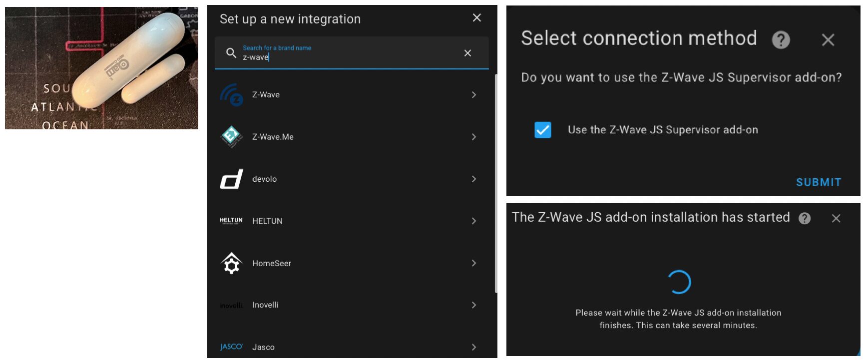This screenshot has height=360, width=868.
Task: Expand the Z-Wave row chevron
Action: pos(474,95)
